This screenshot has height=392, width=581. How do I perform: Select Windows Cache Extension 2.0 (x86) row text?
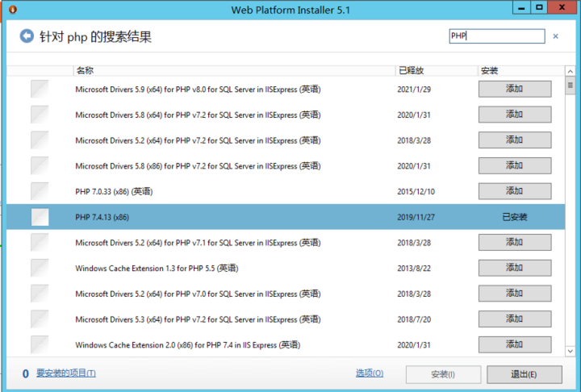(x=188, y=345)
